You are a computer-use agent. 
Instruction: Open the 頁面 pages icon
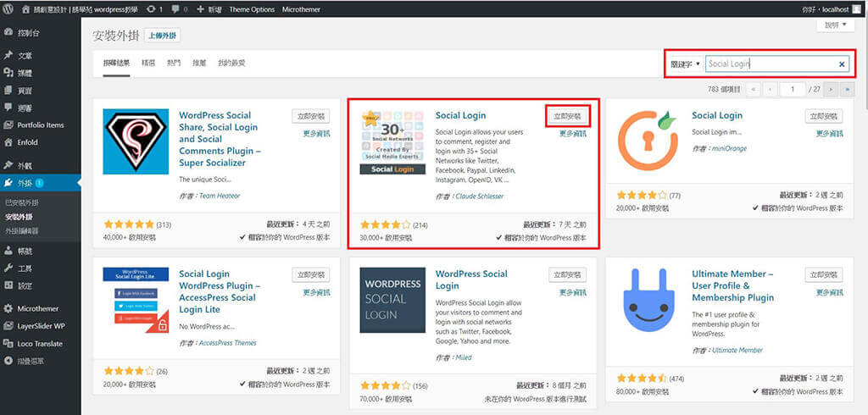tap(8, 90)
